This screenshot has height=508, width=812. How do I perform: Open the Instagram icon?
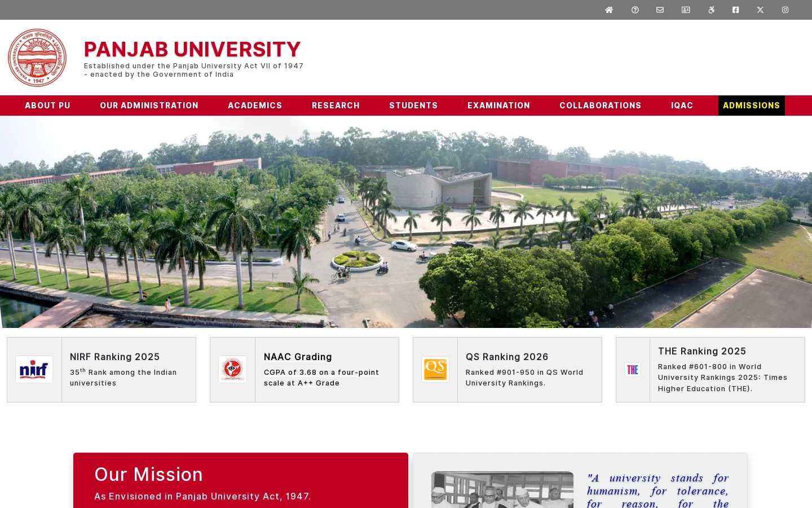[785, 10]
